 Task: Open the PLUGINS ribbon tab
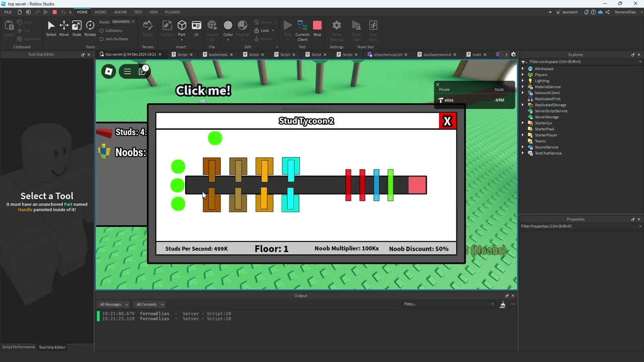click(172, 12)
